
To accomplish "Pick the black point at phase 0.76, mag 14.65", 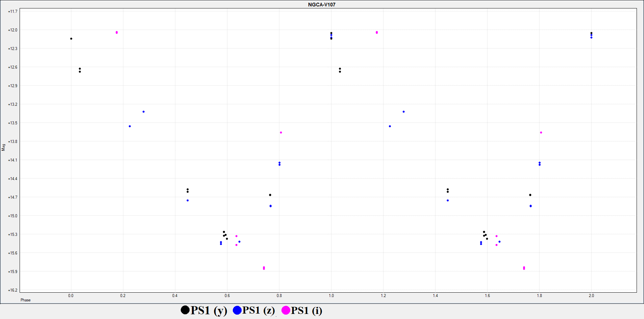I will coord(270,195).
